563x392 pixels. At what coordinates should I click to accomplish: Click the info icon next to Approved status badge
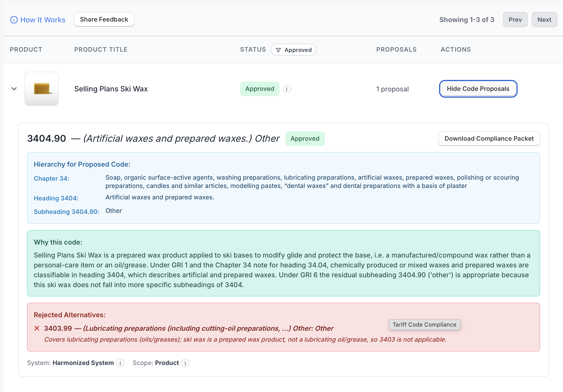(286, 89)
